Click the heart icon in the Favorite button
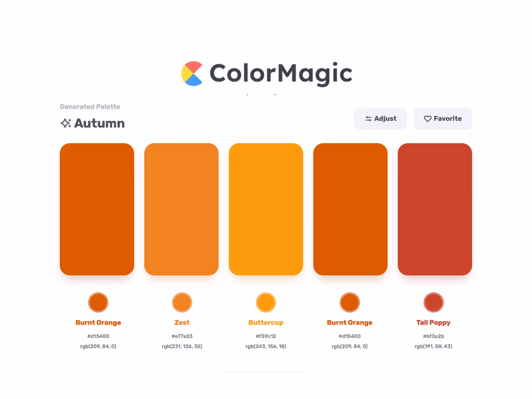 click(x=427, y=118)
